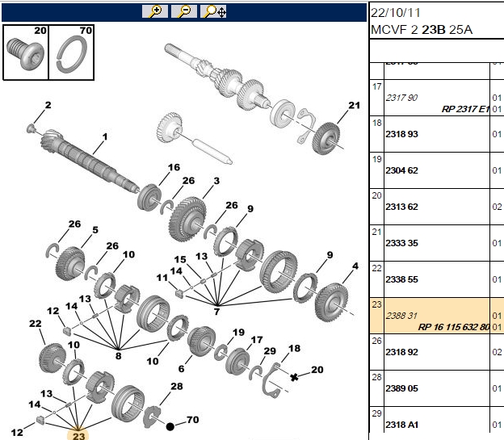This screenshot has width=504, height=440.
Task: Select part number 2313 62 in row 20
Action: tap(401, 207)
